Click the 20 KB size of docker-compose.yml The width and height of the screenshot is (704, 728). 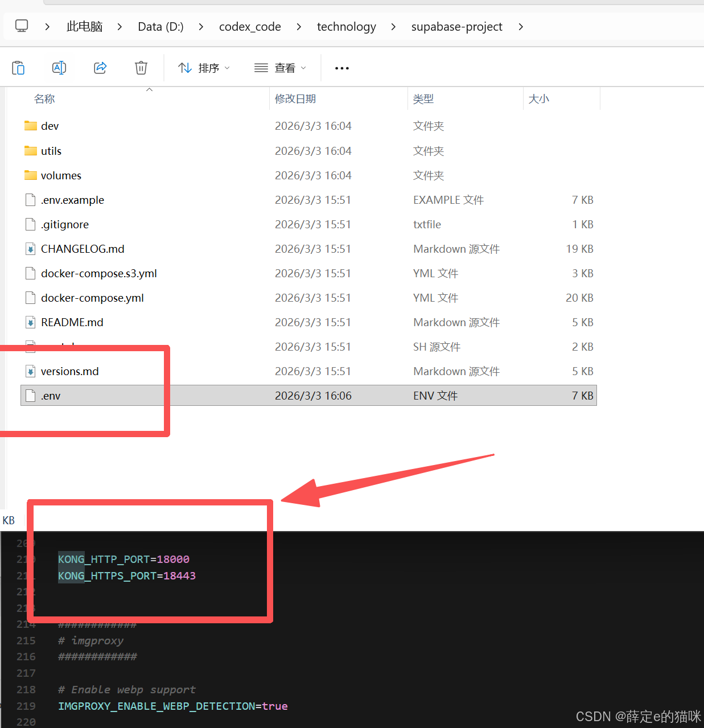[x=579, y=298]
